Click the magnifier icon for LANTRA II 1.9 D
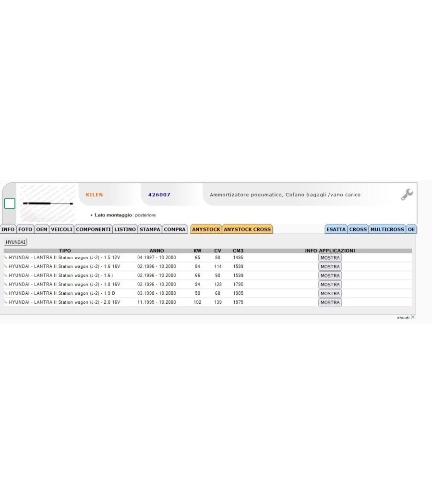 tap(5, 293)
